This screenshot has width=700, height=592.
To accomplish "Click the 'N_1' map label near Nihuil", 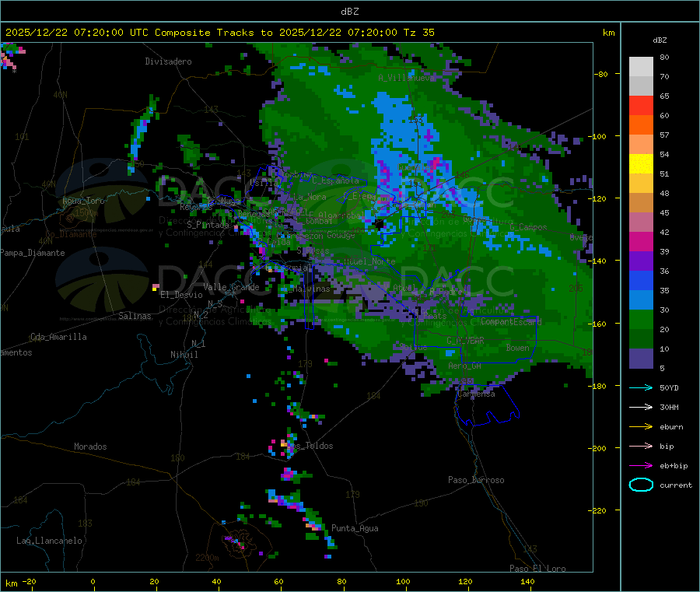I will click(198, 343).
